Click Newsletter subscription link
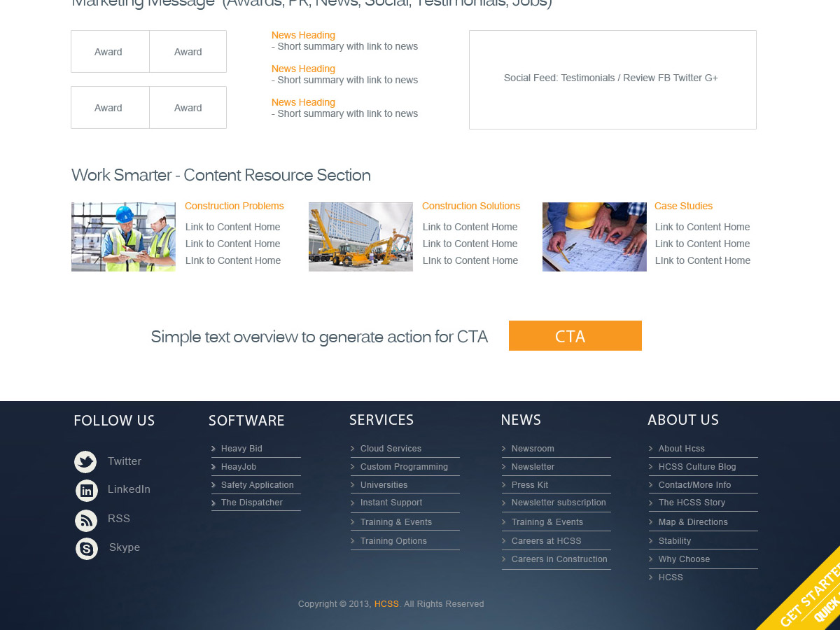 pyautogui.click(x=559, y=503)
